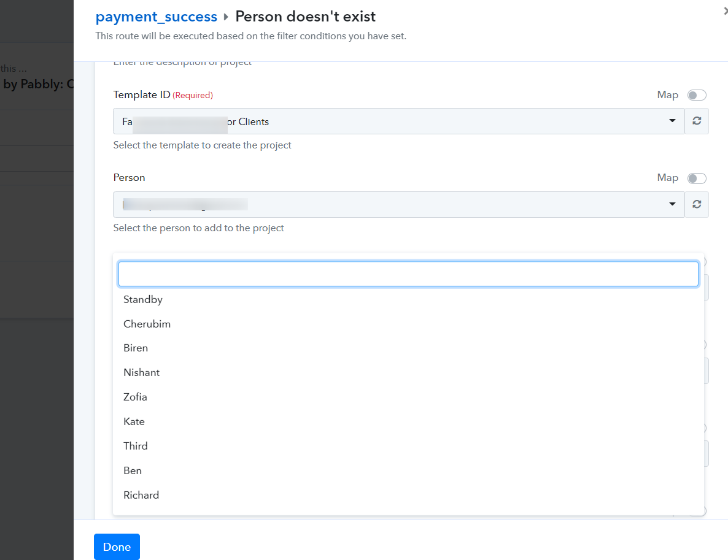Enable Map toggle for Person
The width and height of the screenshot is (728, 560).
[697, 178]
